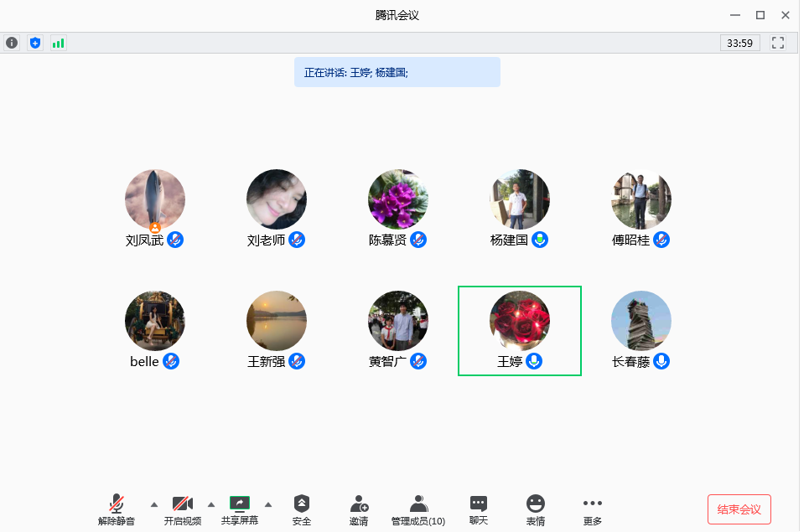Screen dimensions: 809x532
Task: Click 结束会议 to end the meeting
Action: coord(739,509)
